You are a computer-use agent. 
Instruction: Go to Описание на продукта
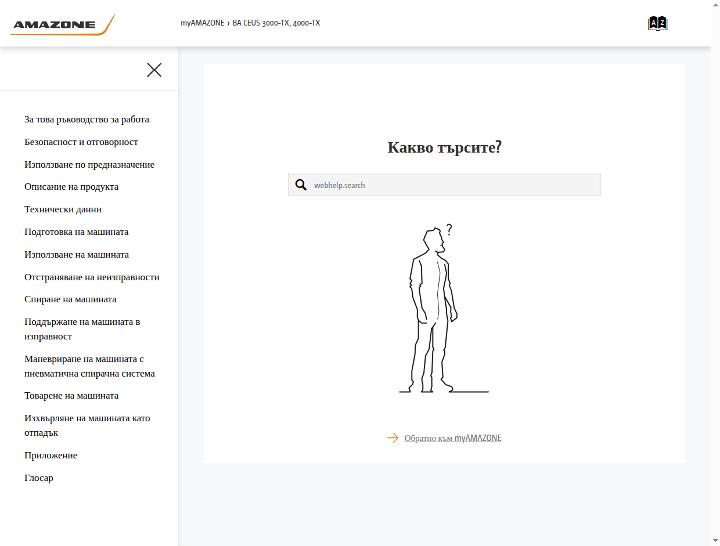click(x=71, y=187)
